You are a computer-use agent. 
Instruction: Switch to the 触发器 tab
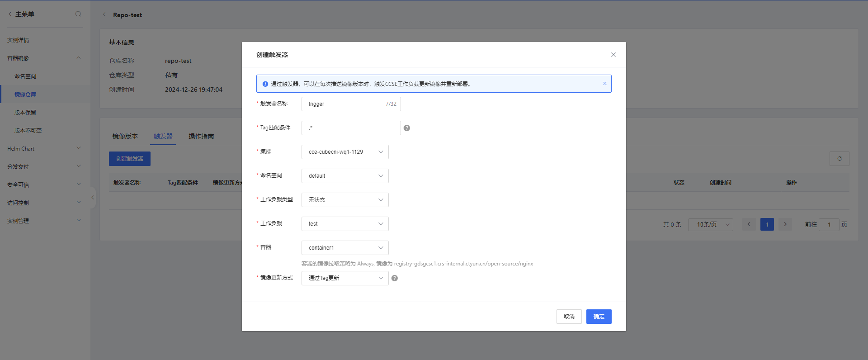click(x=163, y=136)
